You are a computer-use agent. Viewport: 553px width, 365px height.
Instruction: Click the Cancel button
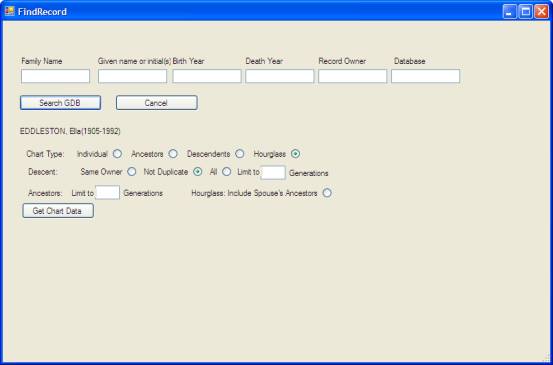[x=157, y=103]
